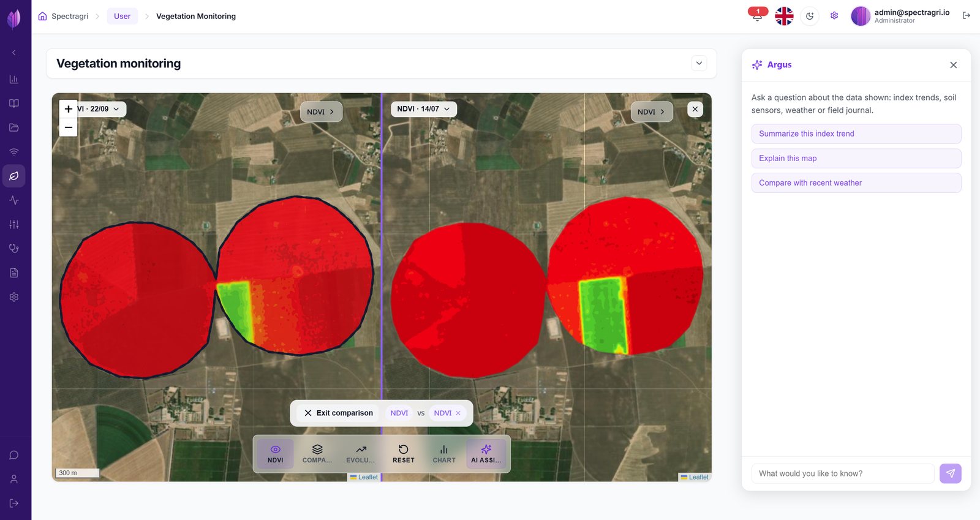Open the analytics bar chart sidebar icon
This screenshot has height=520, width=980.
pyautogui.click(x=13, y=79)
